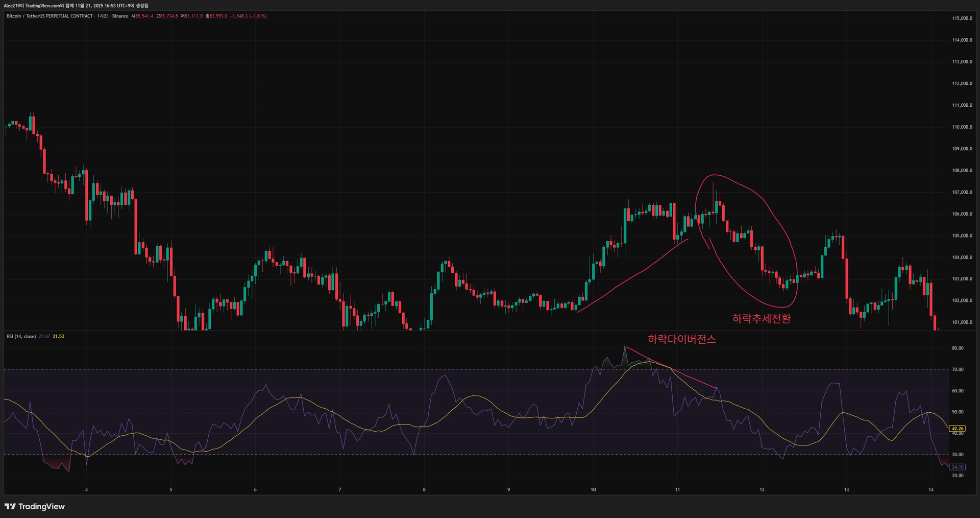Click the yellow RSI average value 31.53
Screen dimensions: 980x518
click(58, 336)
